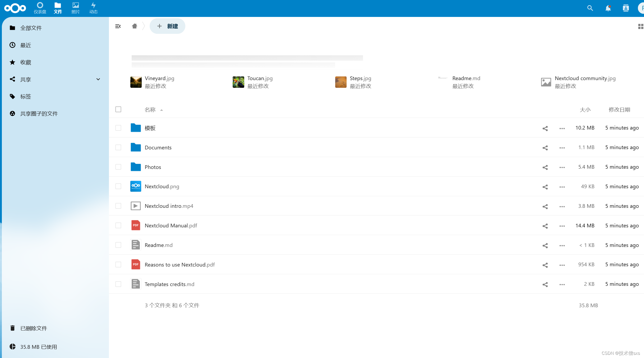644x358 pixels.
Task: Collapse the navigation sidebar toggle
Action: coord(118,26)
